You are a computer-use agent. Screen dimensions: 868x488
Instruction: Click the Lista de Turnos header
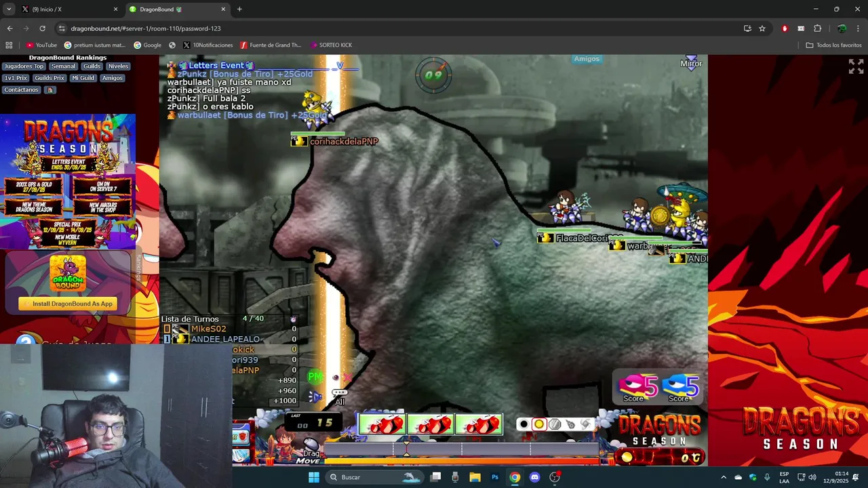coord(190,319)
